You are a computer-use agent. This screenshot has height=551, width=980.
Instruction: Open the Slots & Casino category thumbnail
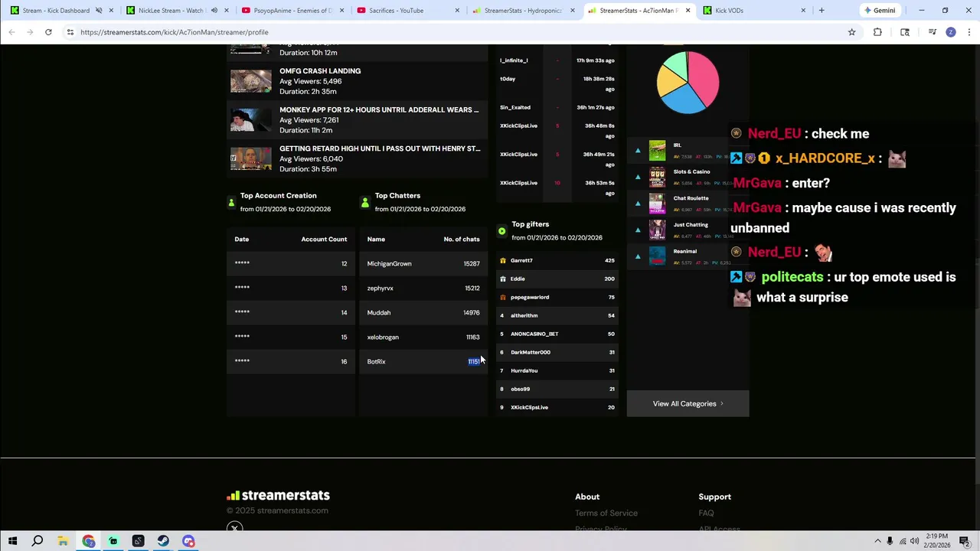pyautogui.click(x=658, y=177)
